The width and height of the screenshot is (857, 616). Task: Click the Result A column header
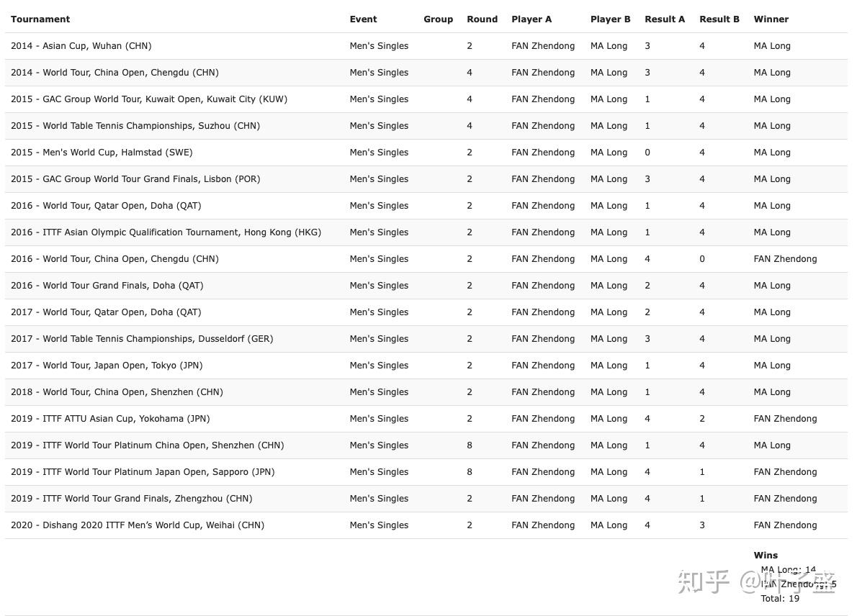pos(665,19)
